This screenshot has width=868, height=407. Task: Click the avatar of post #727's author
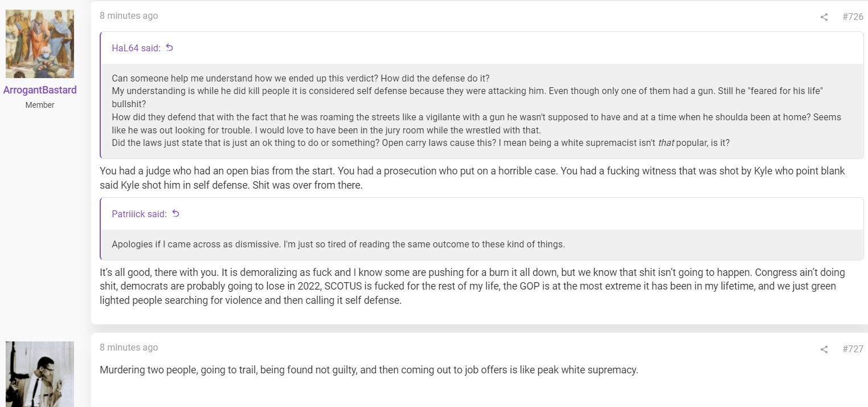coord(40,374)
